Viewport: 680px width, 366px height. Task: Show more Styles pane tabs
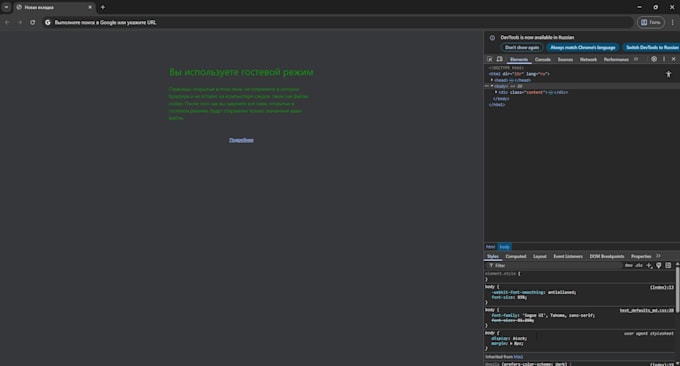(x=658, y=256)
